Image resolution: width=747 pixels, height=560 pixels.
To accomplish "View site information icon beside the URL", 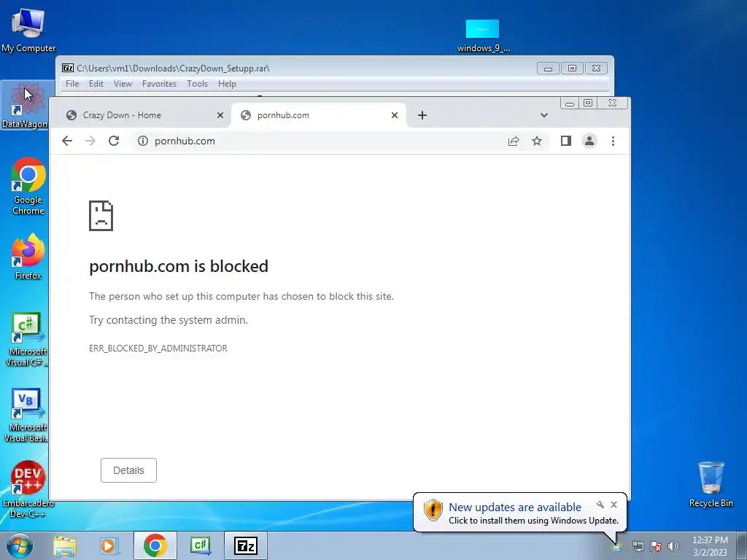I will click(x=143, y=141).
